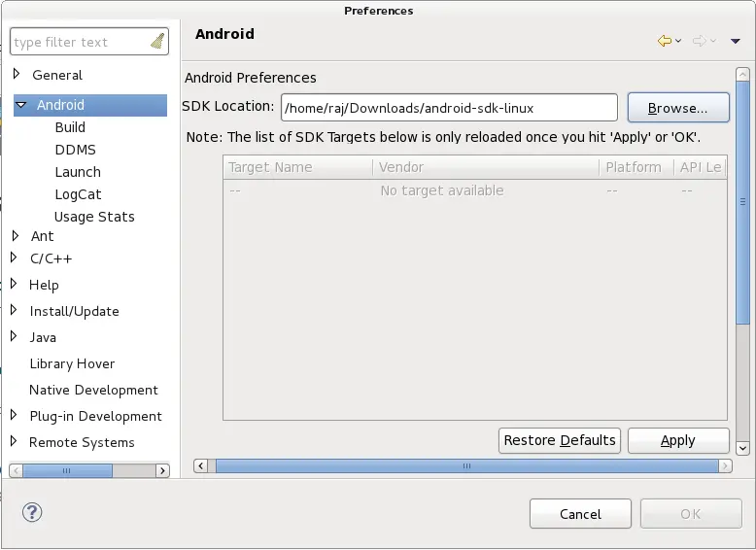Viewport: 756px width, 550px height.
Task: Expand the Help tree node
Action: tap(14, 284)
